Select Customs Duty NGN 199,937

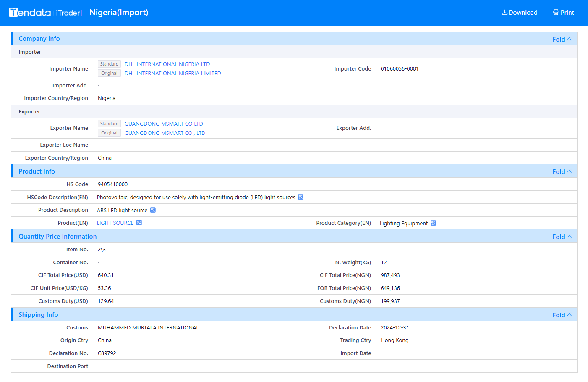click(390, 301)
